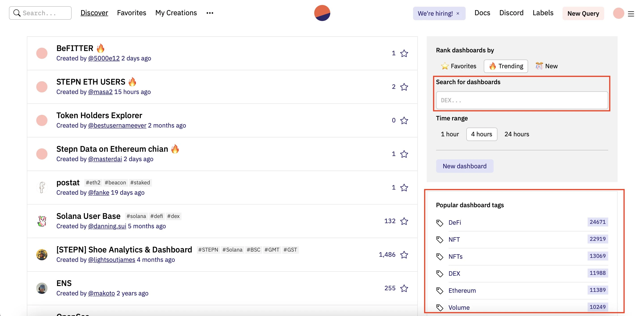Screen dimensions: 644x316
Task: Select the Trending ranking tab
Action: [x=506, y=66]
